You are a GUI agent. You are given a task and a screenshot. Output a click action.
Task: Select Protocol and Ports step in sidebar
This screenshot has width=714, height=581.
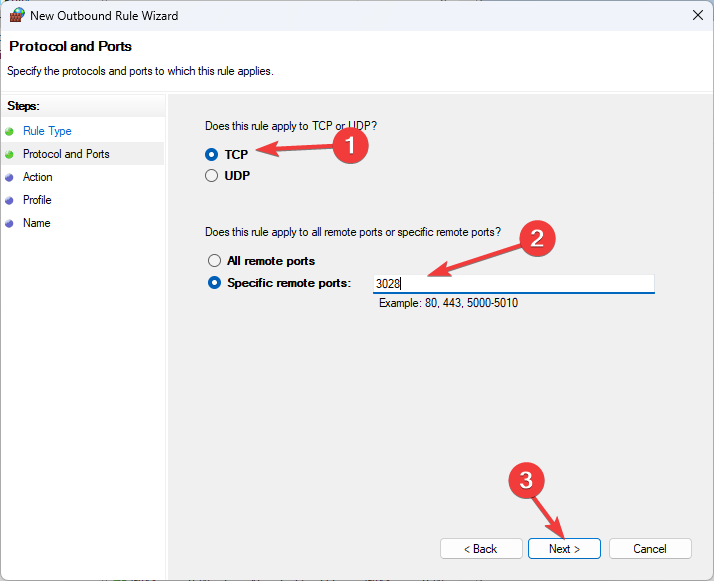coord(66,154)
